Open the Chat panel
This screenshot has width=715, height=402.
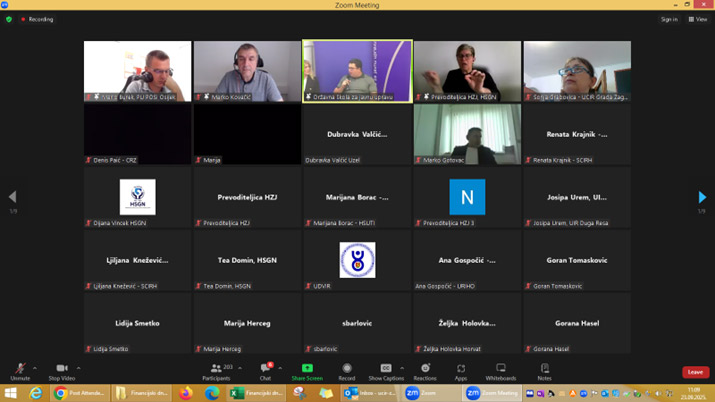point(265,370)
